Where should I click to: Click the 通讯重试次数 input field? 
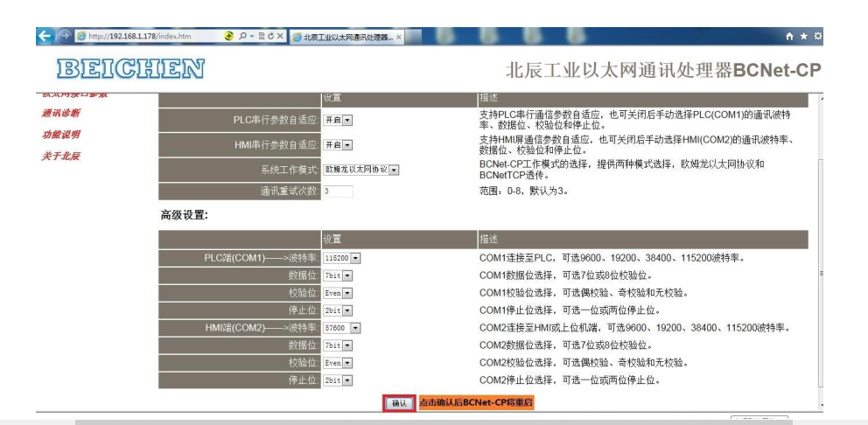point(338,191)
